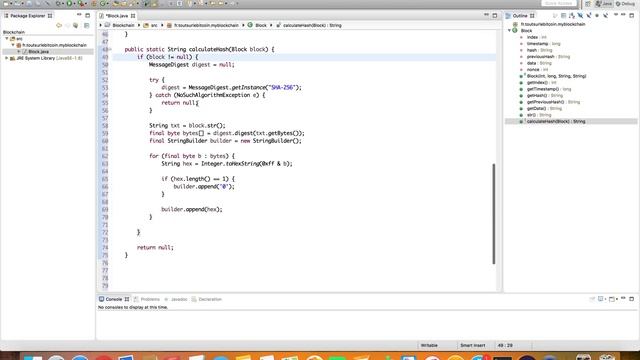Click fr.toutsurlebitcoin.myblockchain in breadcrumb

(x=206, y=25)
